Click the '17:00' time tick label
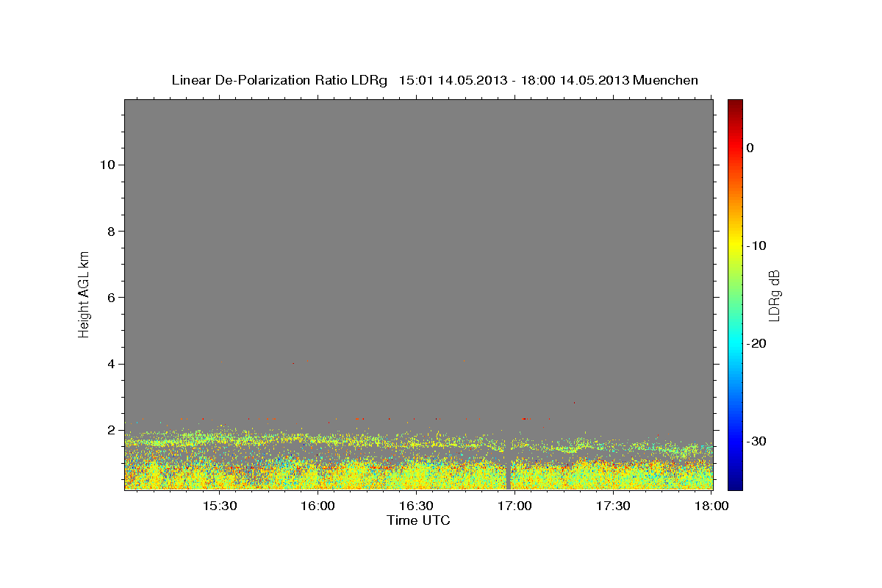The width and height of the screenshot is (882, 588). click(x=514, y=506)
